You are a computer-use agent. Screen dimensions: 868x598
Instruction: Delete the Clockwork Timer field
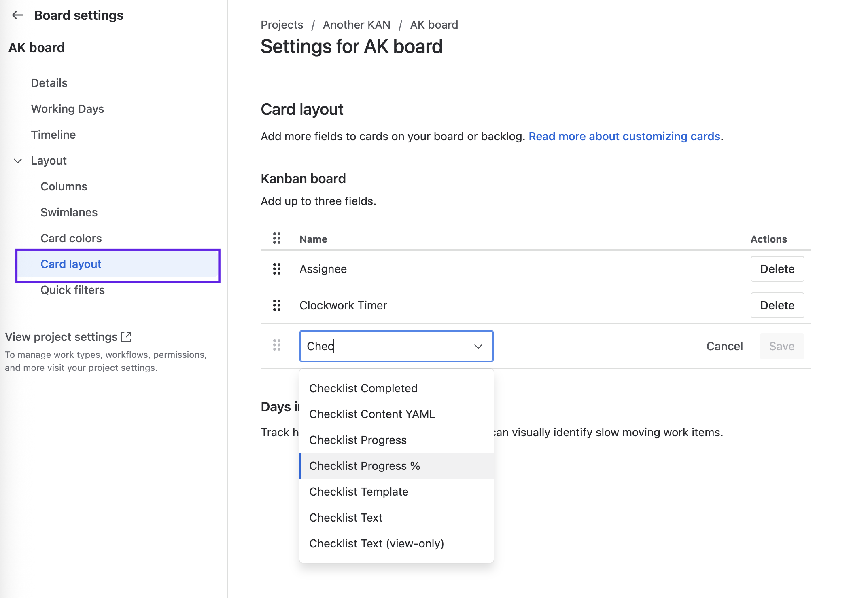click(x=777, y=305)
